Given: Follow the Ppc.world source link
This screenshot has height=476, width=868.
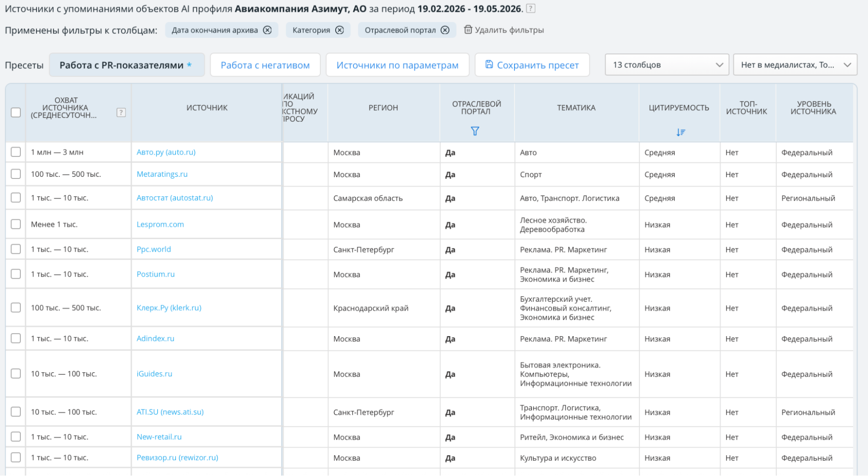Looking at the screenshot, I should [x=154, y=249].
